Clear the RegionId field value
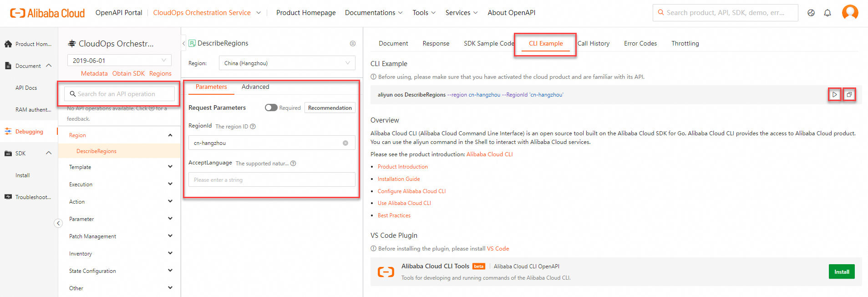The height and width of the screenshot is (297, 868). [345, 143]
